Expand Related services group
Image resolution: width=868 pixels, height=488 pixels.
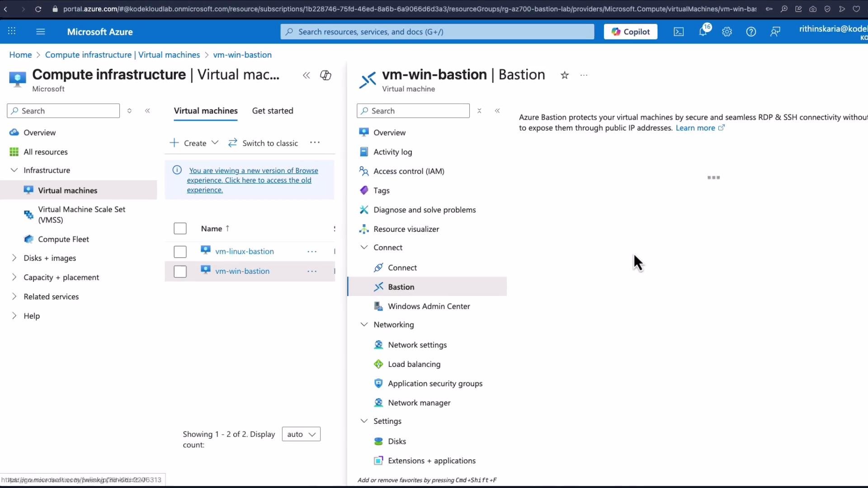click(x=14, y=297)
